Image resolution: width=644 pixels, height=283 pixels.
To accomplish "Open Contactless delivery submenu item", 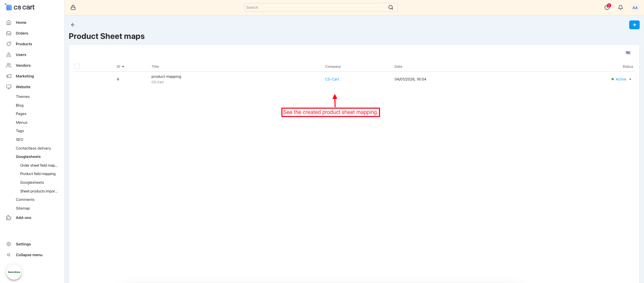I will (34, 148).
